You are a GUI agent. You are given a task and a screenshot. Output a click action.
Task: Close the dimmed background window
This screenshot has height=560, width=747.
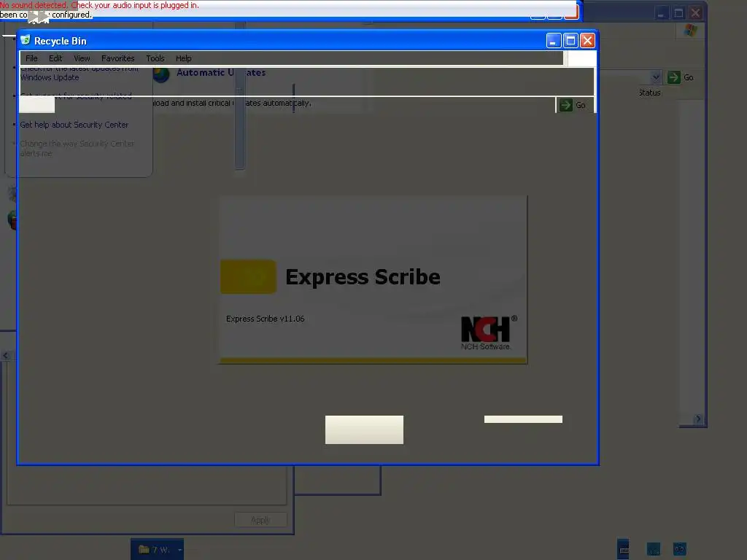tap(695, 13)
